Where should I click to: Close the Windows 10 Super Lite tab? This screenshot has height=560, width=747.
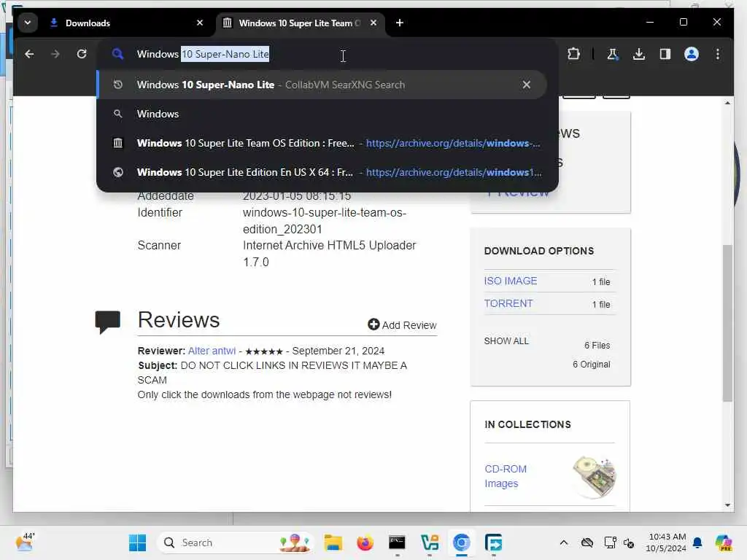[373, 23]
